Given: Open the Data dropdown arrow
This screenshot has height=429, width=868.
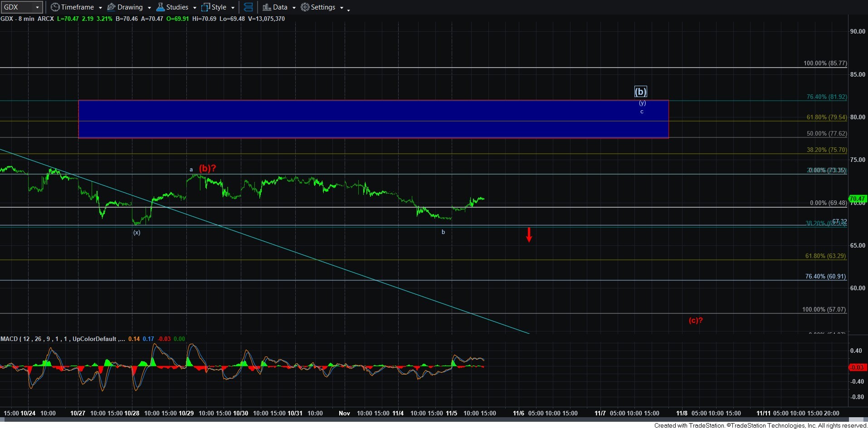Looking at the screenshot, I should (x=294, y=8).
